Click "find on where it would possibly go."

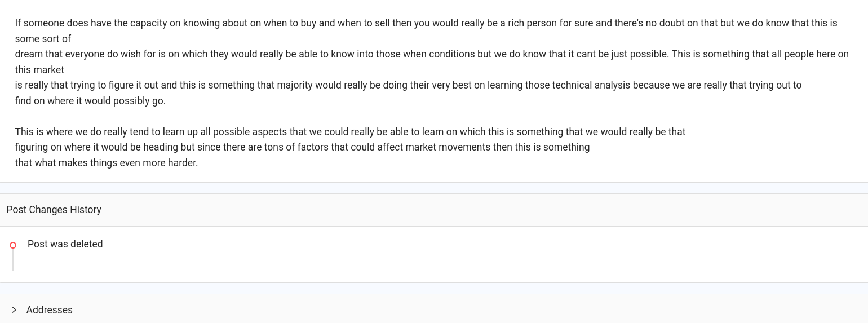pyautogui.click(x=90, y=101)
